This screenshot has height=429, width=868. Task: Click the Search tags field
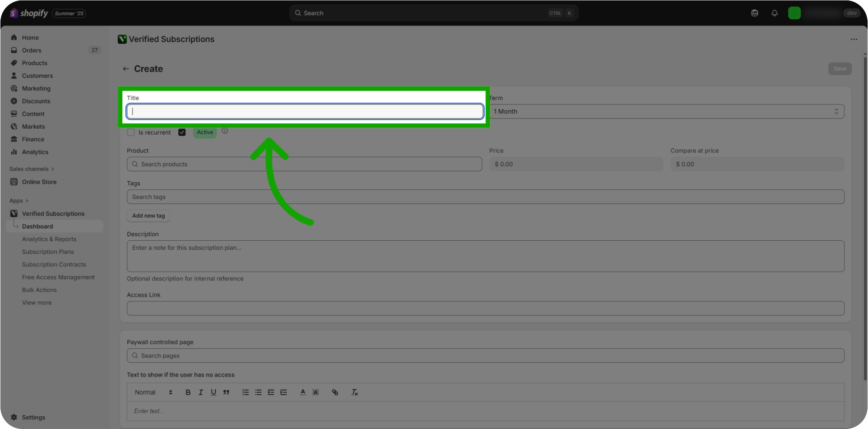(x=486, y=197)
